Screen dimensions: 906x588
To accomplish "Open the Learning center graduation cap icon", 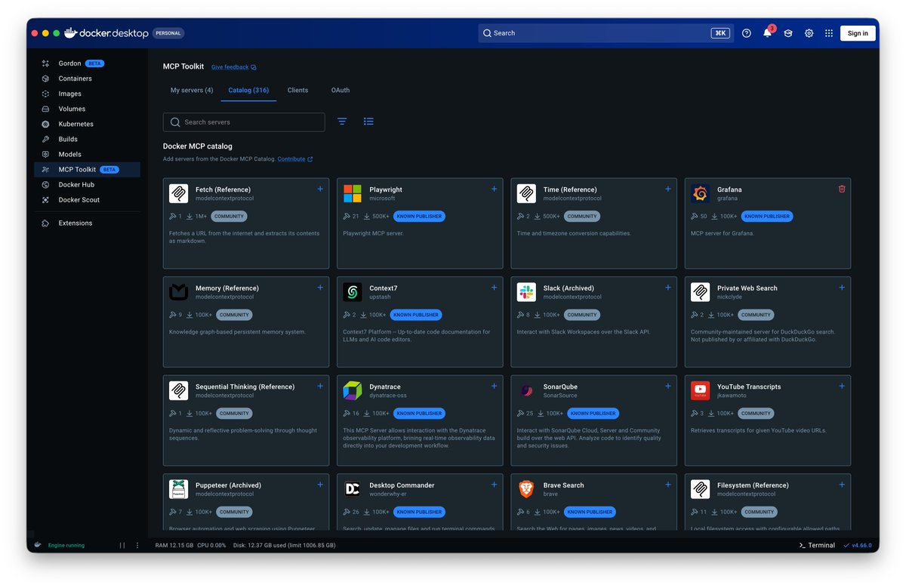I will (788, 33).
